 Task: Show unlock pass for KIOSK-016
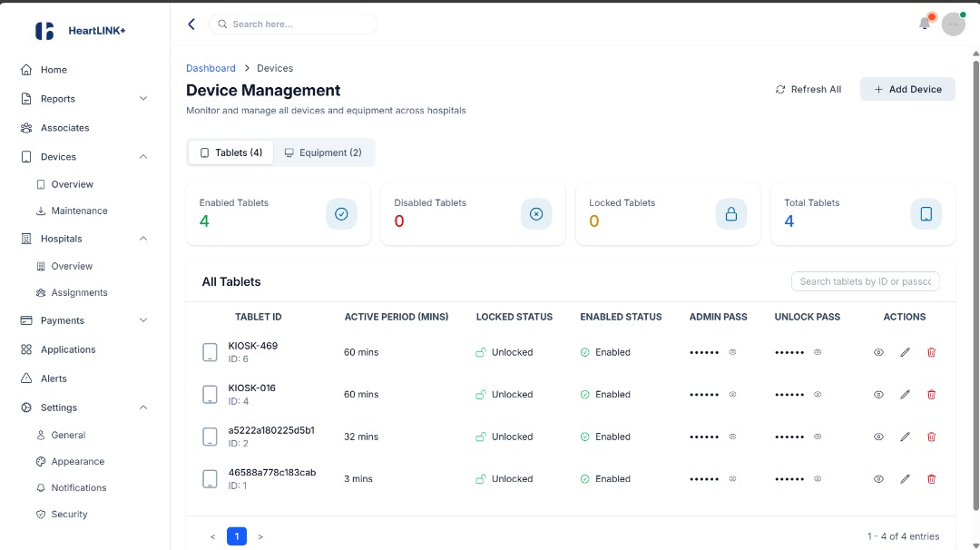(818, 395)
